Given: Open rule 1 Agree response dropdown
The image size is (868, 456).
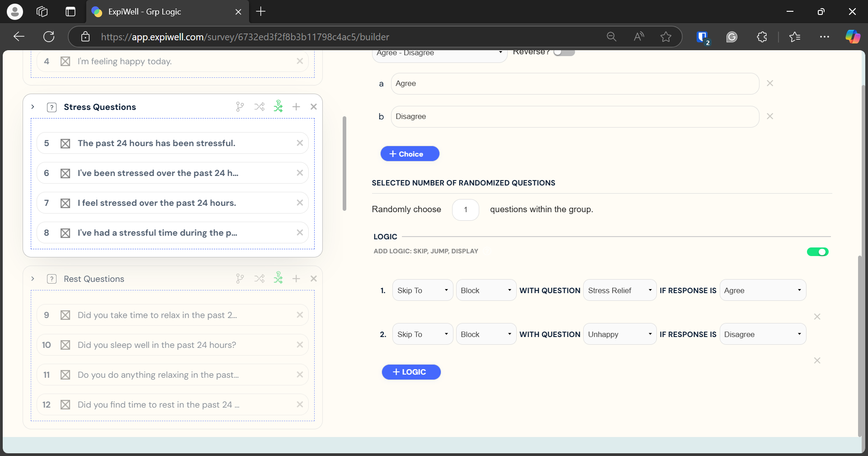Looking at the screenshot, I should pos(763,290).
